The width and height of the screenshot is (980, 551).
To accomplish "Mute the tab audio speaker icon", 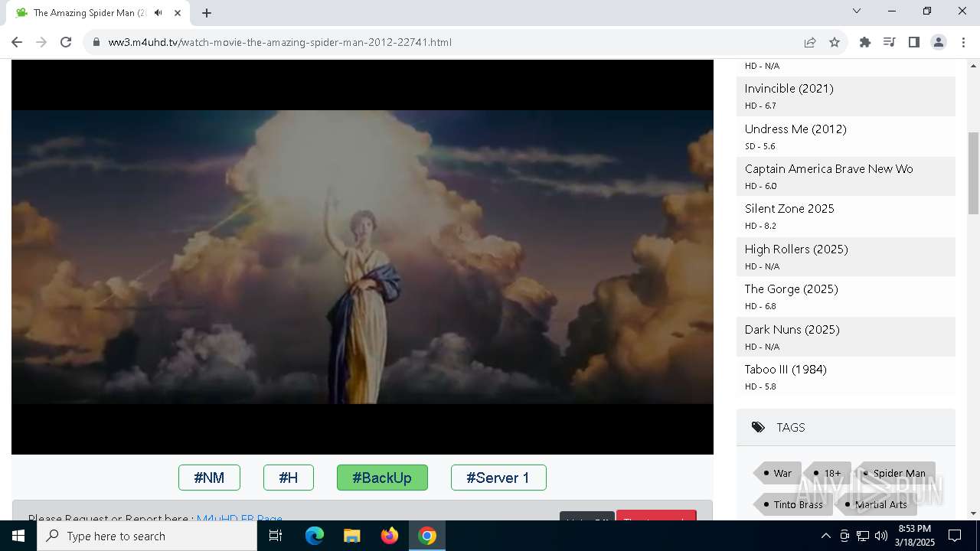I will coord(158,12).
